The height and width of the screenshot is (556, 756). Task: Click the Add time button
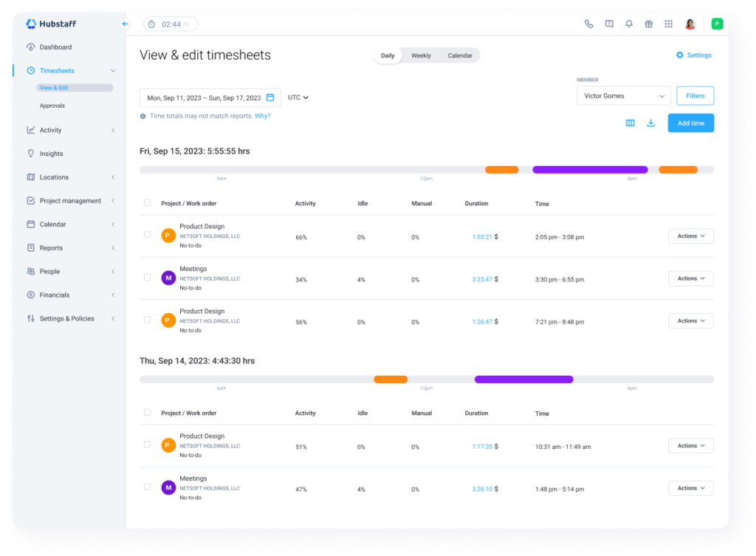(690, 123)
